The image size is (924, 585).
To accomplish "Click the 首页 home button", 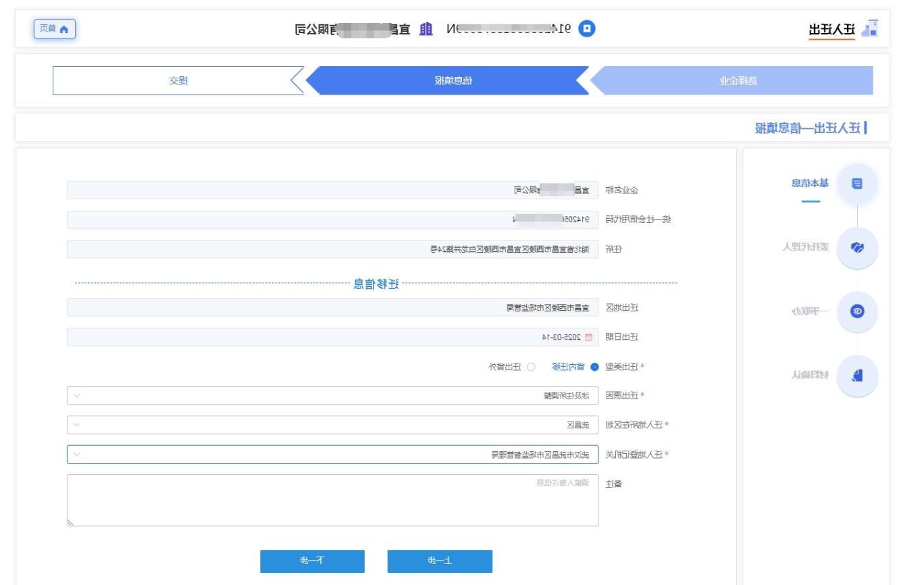I will click(x=55, y=29).
